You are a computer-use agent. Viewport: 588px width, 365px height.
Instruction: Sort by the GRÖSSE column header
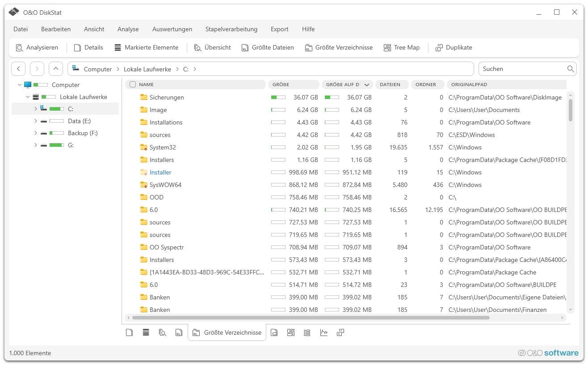[293, 84]
